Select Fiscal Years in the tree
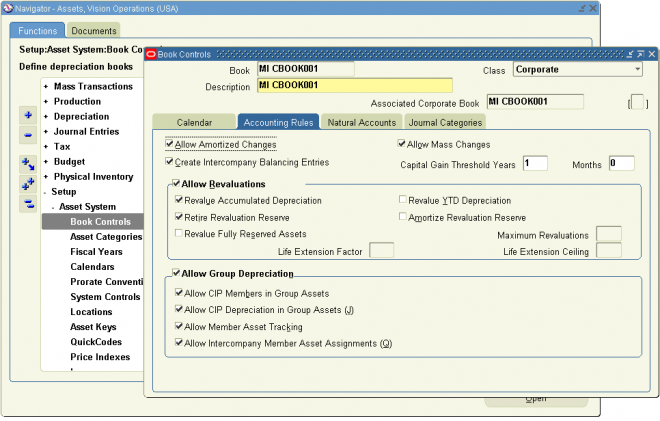This screenshot has width=660, height=421. [x=96, y=252]
